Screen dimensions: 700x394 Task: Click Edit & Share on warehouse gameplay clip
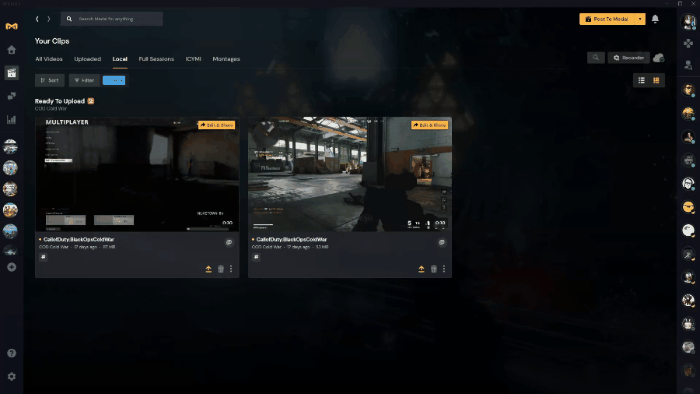[x=429, y=125]
